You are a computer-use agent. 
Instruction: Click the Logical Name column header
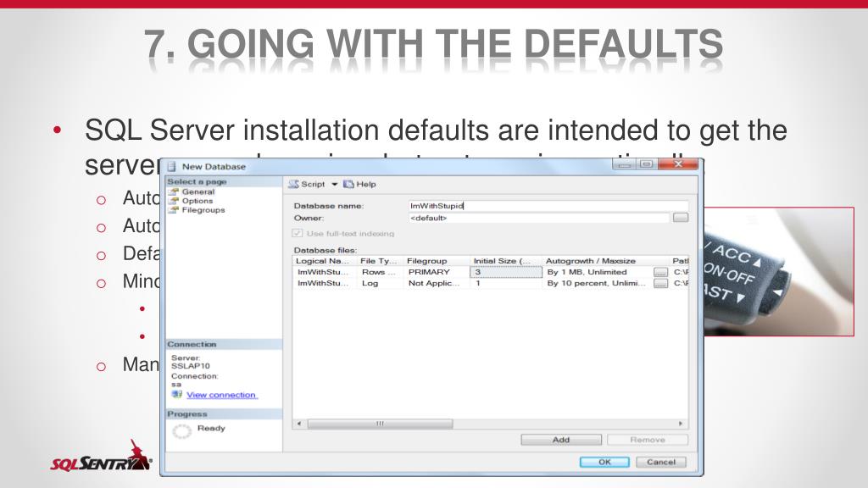(x=325, y=261)
